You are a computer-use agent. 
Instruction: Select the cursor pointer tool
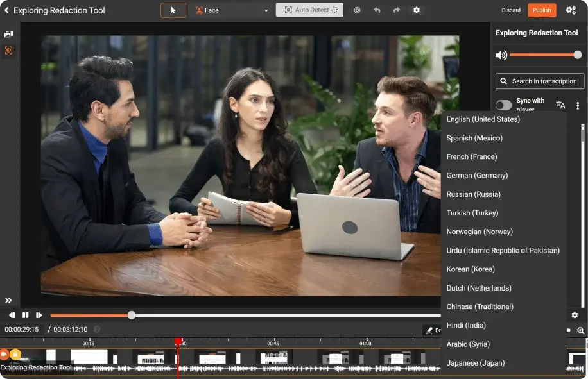tap(173, 10)
